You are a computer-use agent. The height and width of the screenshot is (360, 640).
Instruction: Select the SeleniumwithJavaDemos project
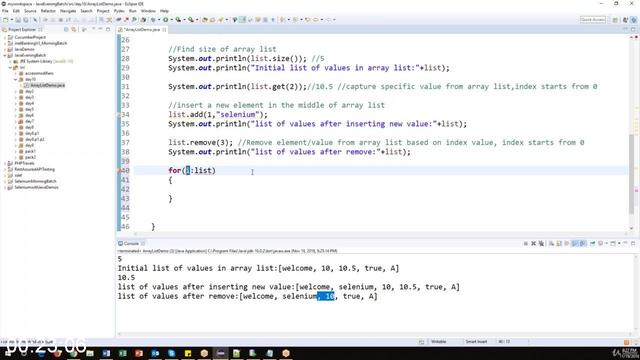(33, 187)
